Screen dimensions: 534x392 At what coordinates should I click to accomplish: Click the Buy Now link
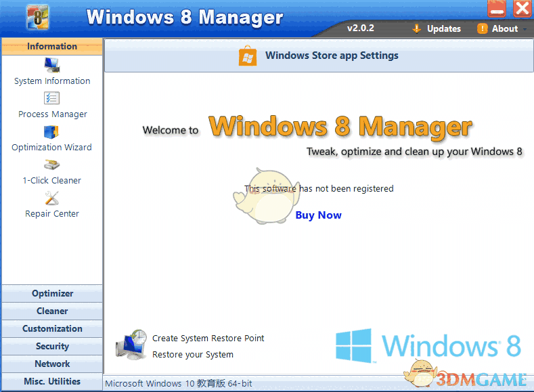(x=318, y=215)
